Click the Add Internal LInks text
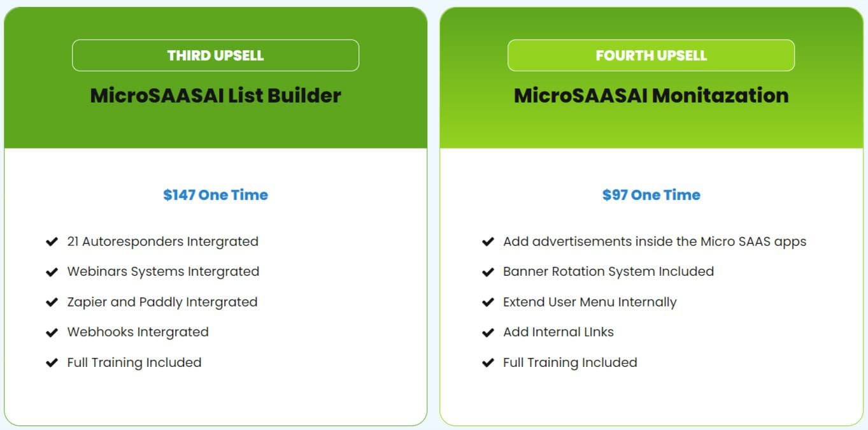The image size is (868, 430). tap(559, 332)
